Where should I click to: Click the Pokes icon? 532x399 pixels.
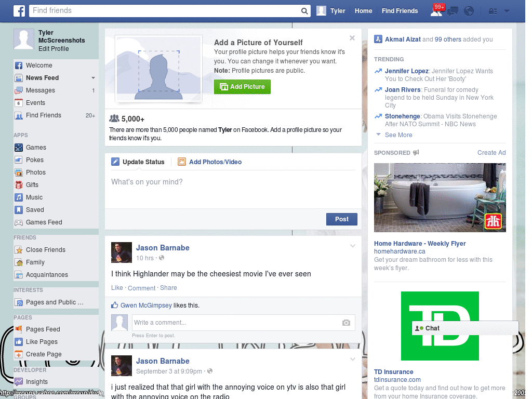point(19,160)
